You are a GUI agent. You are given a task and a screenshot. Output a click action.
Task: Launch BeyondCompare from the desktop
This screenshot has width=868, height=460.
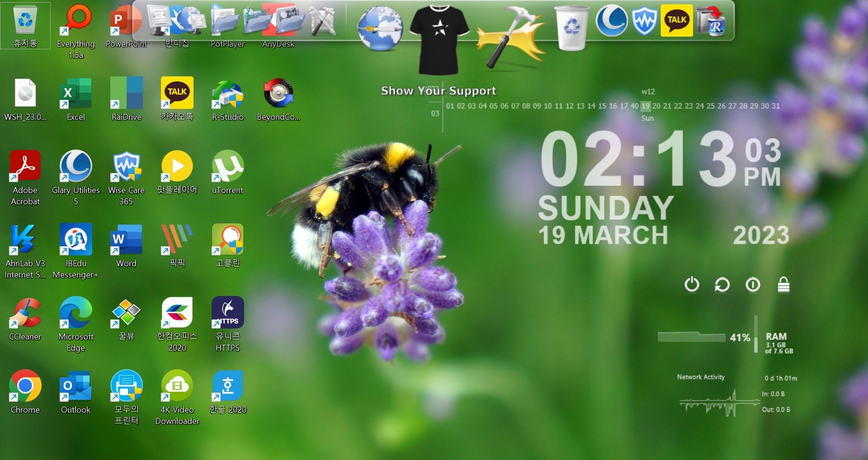pos(278,99)
